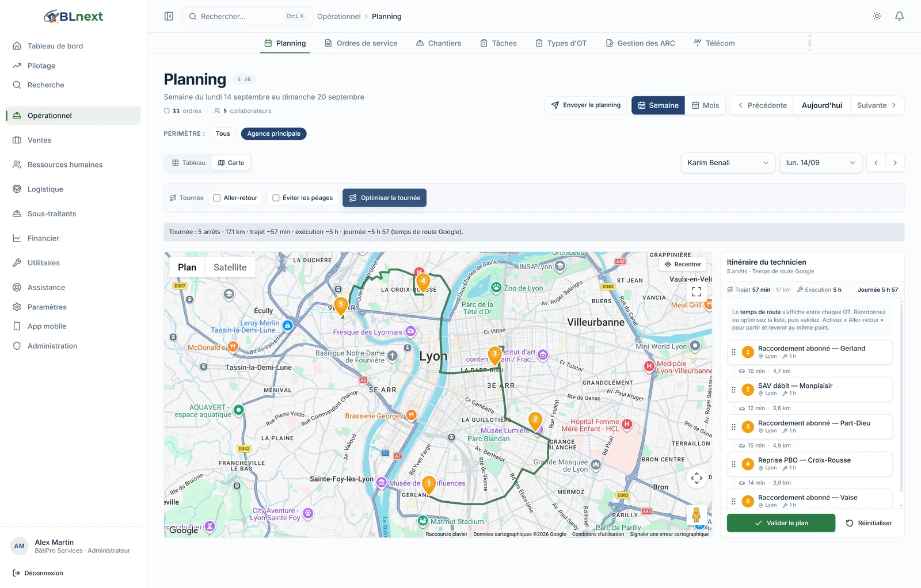Click Réinitialiser button

869,523
